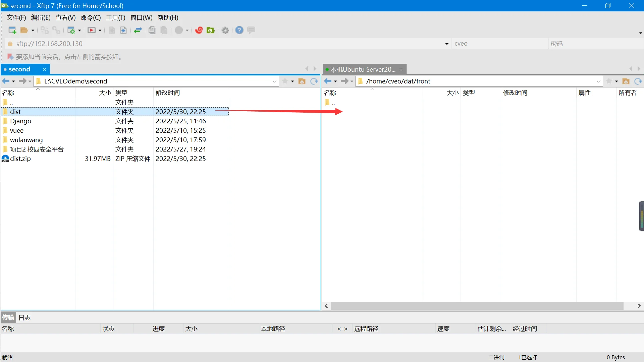Go back in the remote pane
The height and width of the screenshot is (362, 644).
coord(328,81)
